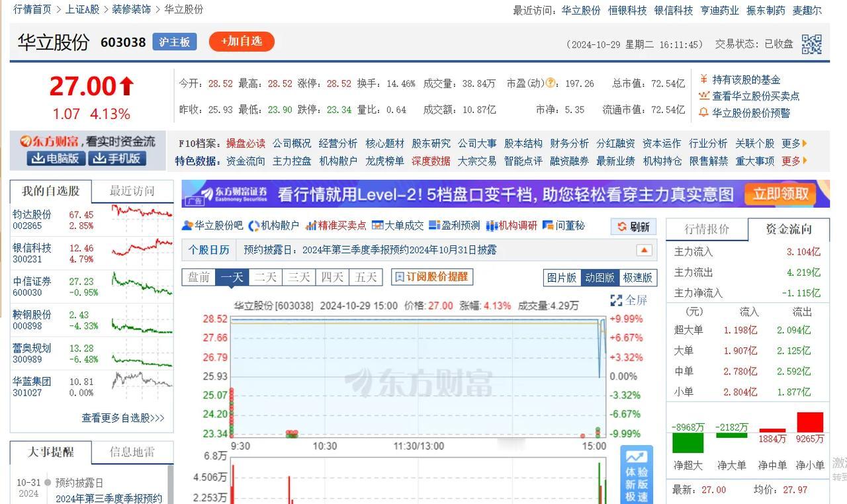This screenshot has width=847, height=504.
Task: Open 蕾奥规划 watchlist entry
Action: pyautogui.click(x=32, y=348)
